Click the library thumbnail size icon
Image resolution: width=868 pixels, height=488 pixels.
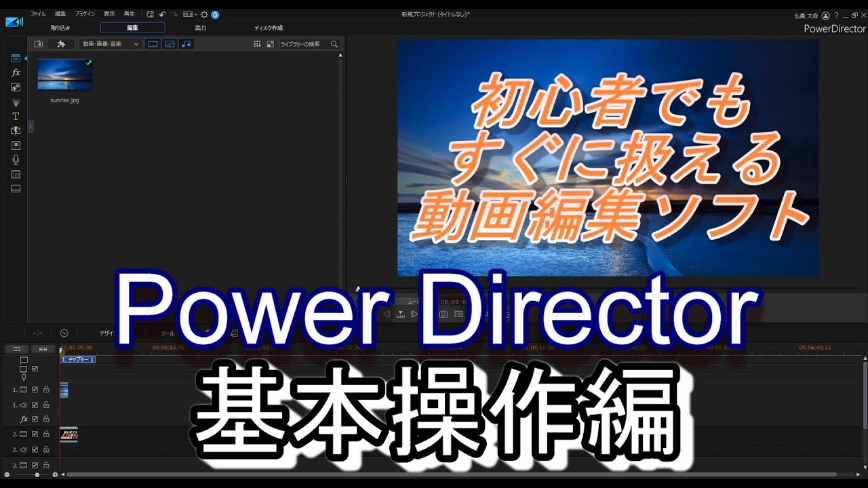click(x=271, y=44)
